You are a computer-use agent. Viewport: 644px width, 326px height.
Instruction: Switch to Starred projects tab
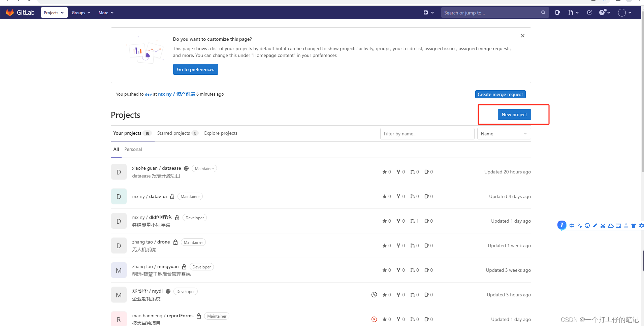[177, 133]
